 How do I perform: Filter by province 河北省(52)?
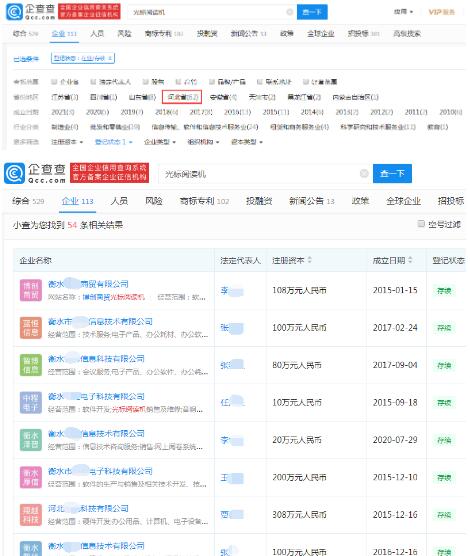point(182,97)
